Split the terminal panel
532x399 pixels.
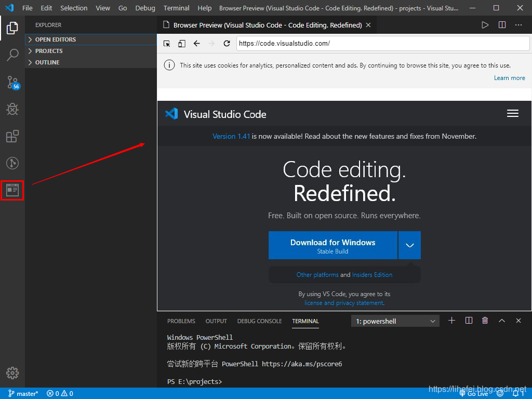[x=469, y=321]
